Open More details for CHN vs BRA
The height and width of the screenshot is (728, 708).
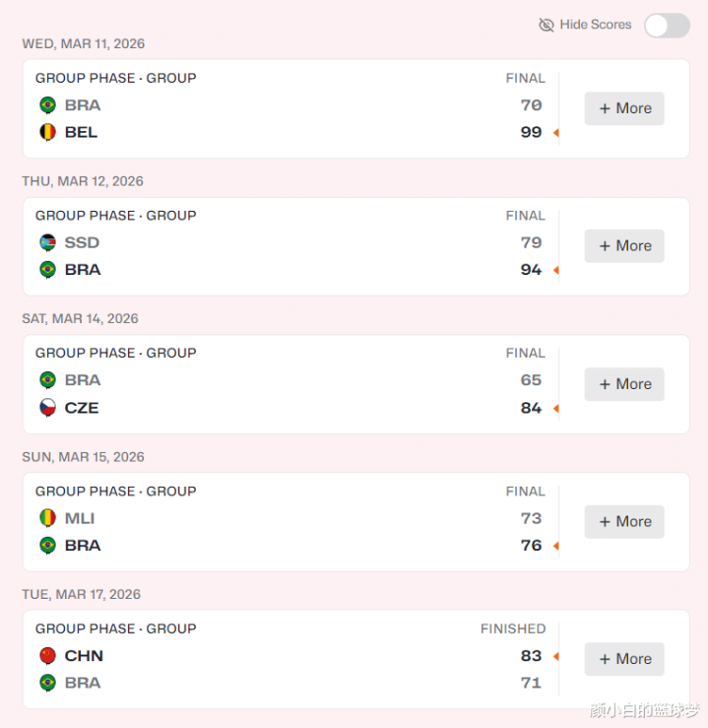coord(624,659)
